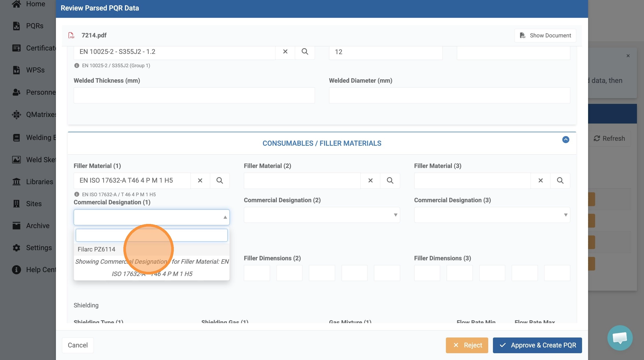Screen dimensions: 644x360
Task: Click Show Document button
Action: click(x=545, y=35)
